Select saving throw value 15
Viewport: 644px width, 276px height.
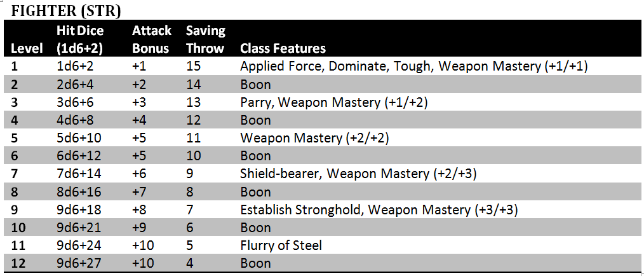tap(194, 67)
